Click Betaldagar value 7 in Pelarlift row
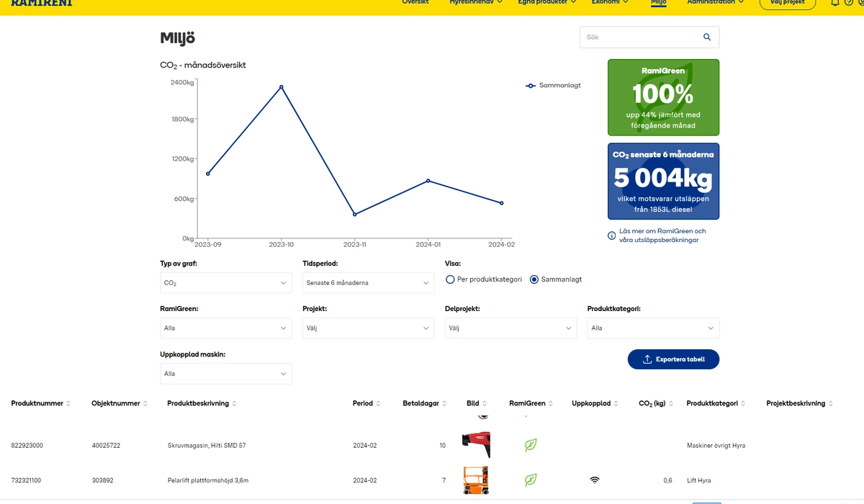This screenshot has height=504, width=864. 444,480
